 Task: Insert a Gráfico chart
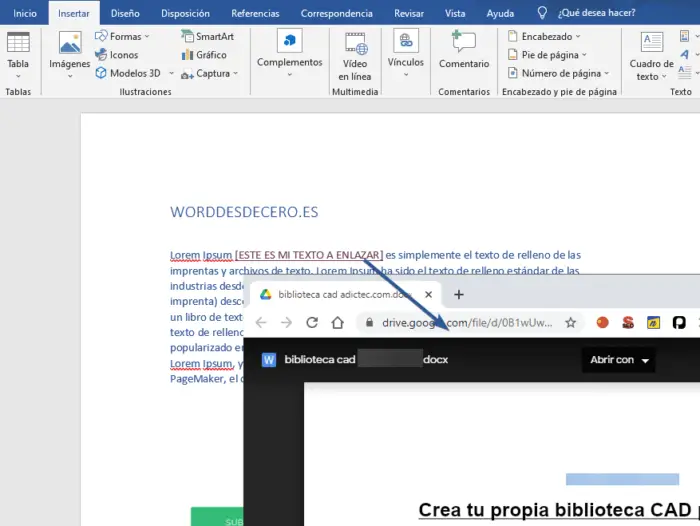point(204,54)
